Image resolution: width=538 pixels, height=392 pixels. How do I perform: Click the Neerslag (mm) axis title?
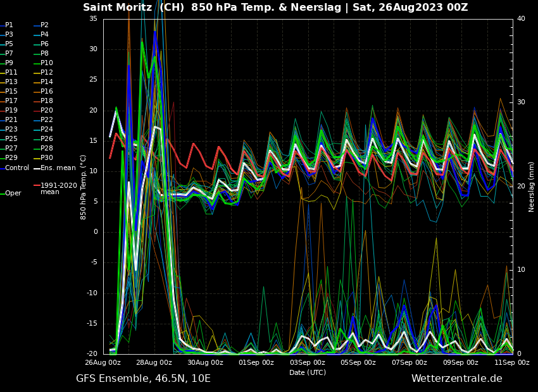pyautogui.click(x=532, y=187)
